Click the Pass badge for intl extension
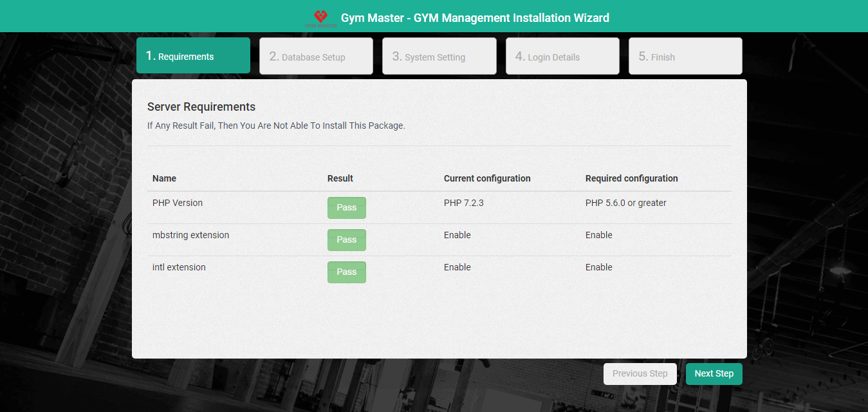Viewport: 868px width, 412px height. click(x=346, y=272)
